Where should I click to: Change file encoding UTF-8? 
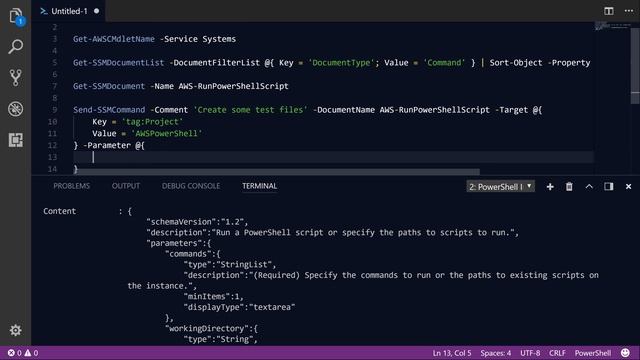(530, 353)
